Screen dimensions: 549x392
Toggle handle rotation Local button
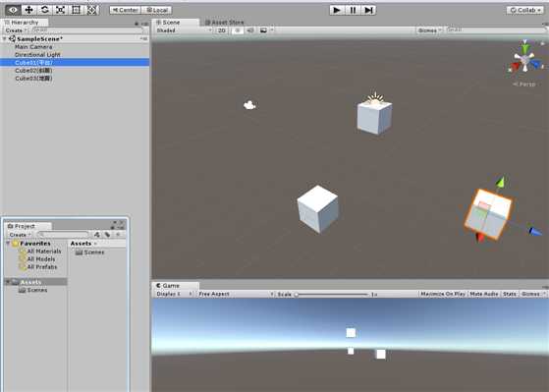(x=156, y=10)
